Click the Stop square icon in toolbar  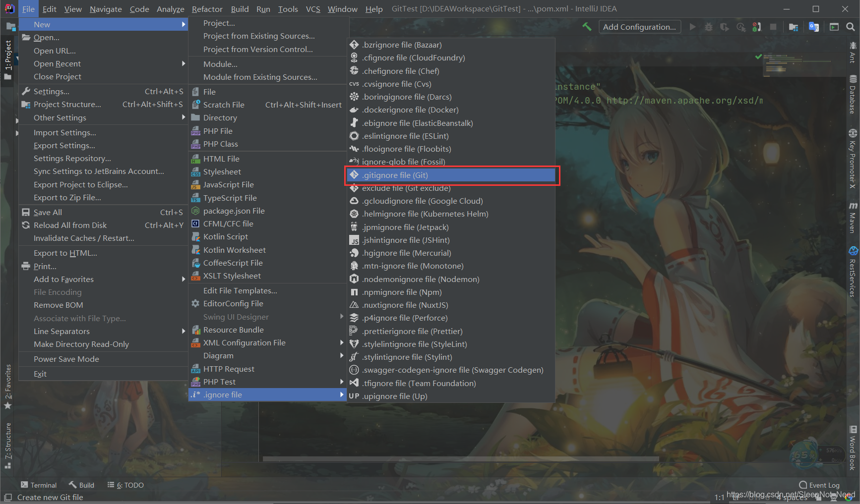[x=773, y=27]
